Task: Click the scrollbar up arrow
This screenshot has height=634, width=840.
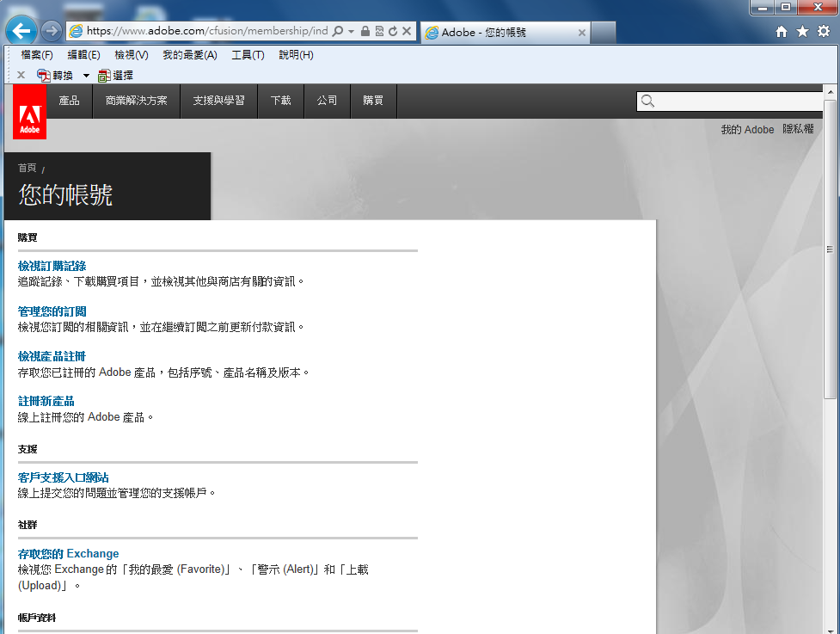Action: click(830, 92)
